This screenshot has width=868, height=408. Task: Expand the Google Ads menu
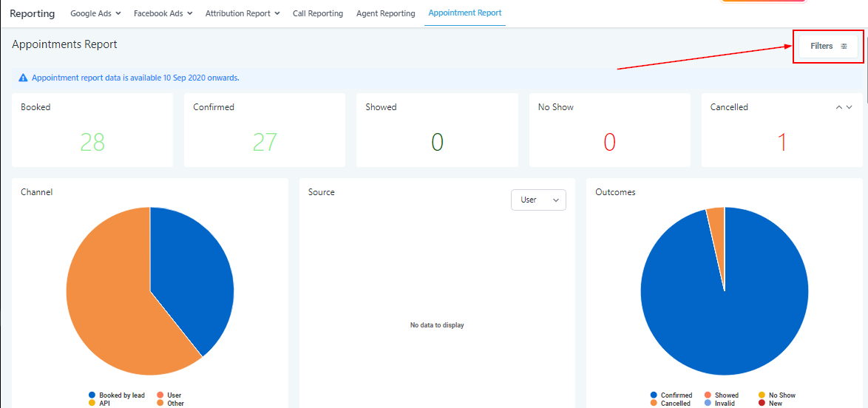pos(96,13)
